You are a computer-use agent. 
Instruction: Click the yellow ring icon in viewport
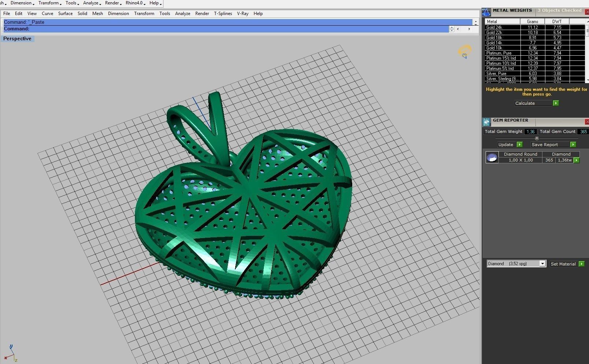(x=465, y=51)
